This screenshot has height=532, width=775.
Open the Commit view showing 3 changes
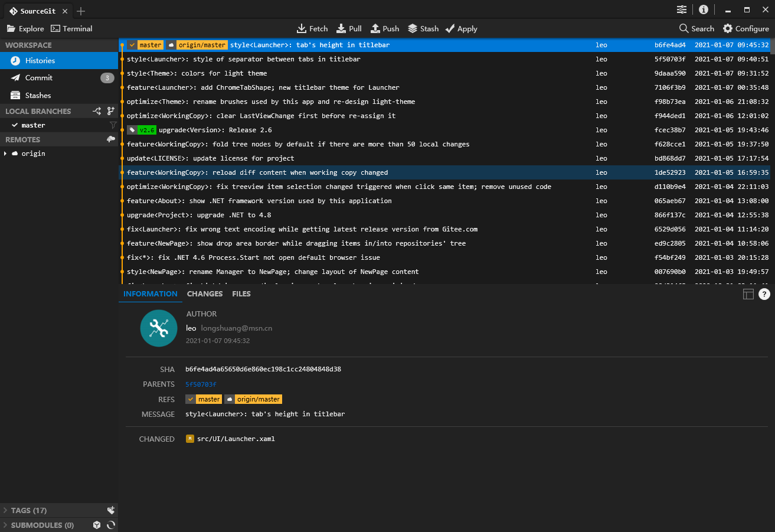click(x=37, y=77)
